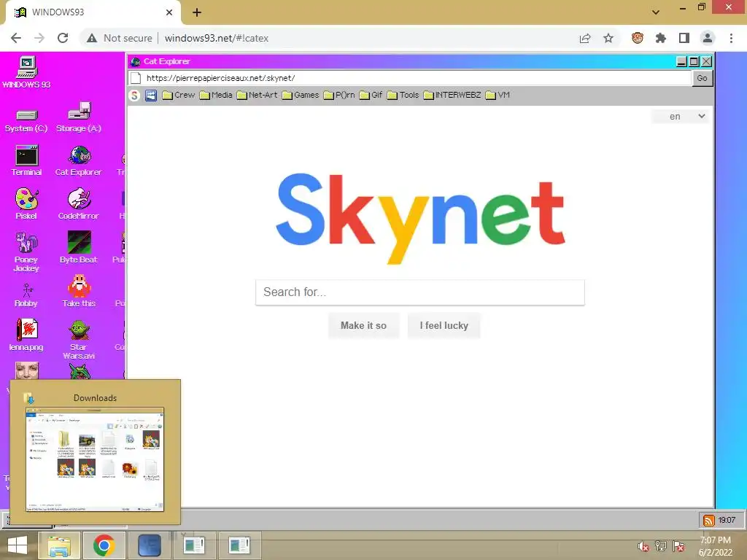The width and height of the screenshot is (747, 560).
Task: Launch the Poney Jockey icon
Action: (26, 252)
